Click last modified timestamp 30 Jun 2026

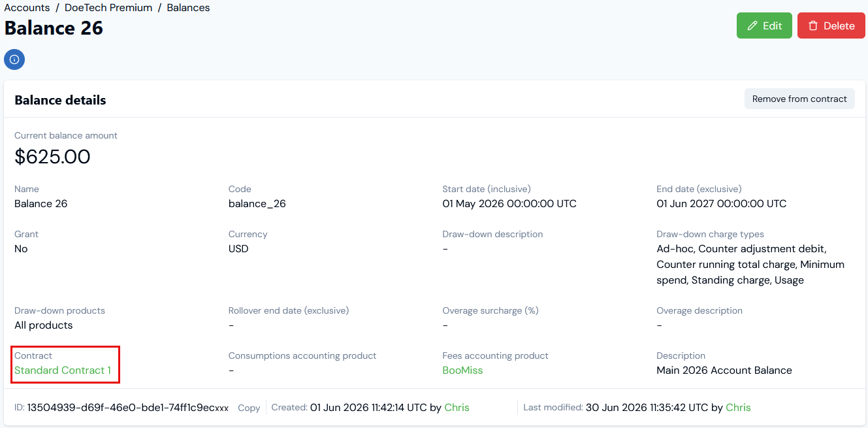point(647,408)
